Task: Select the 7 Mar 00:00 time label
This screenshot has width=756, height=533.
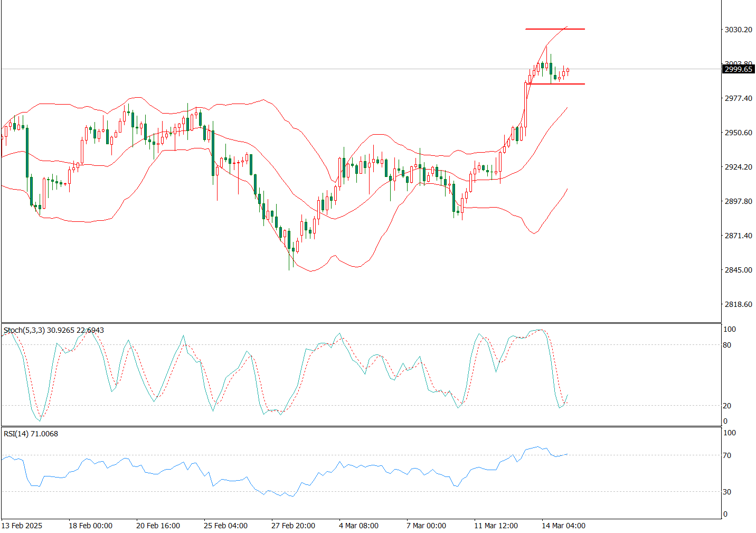Action: pyautogui.click(x=426, y=526)
